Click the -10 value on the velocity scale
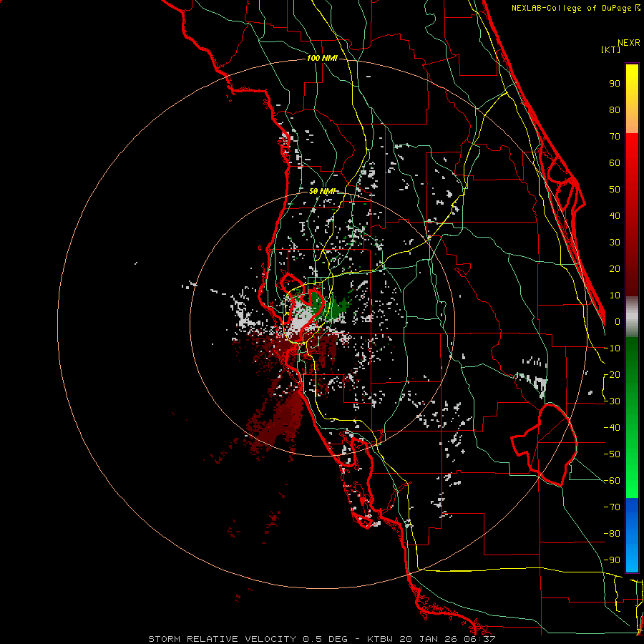This screenshot has height=644, width=644. pos(612,348)
